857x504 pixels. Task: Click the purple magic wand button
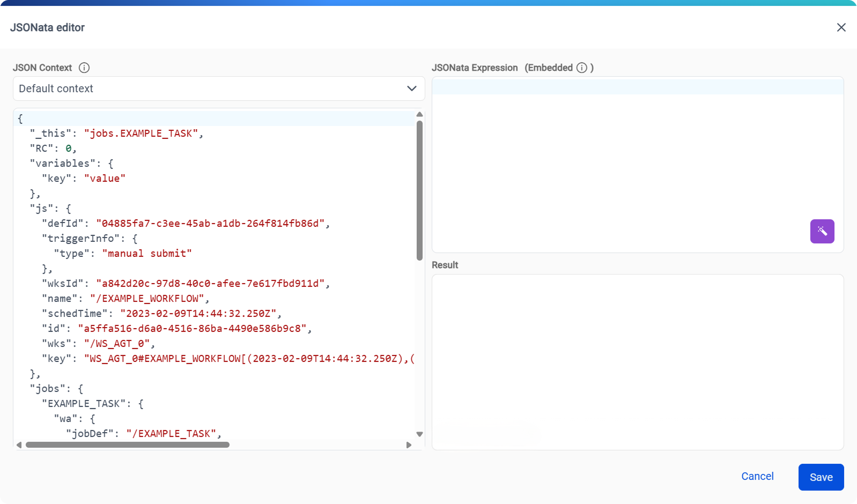coord(822,231)
